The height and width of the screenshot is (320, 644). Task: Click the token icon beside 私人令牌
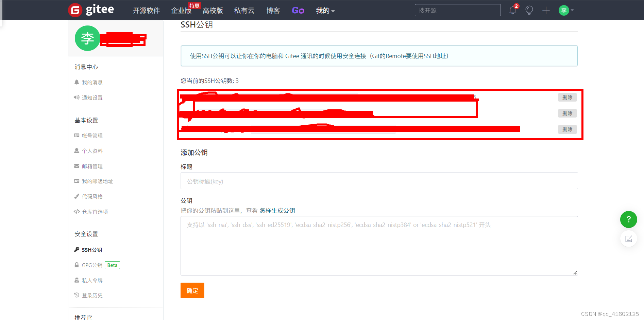(x=77, y=280)
